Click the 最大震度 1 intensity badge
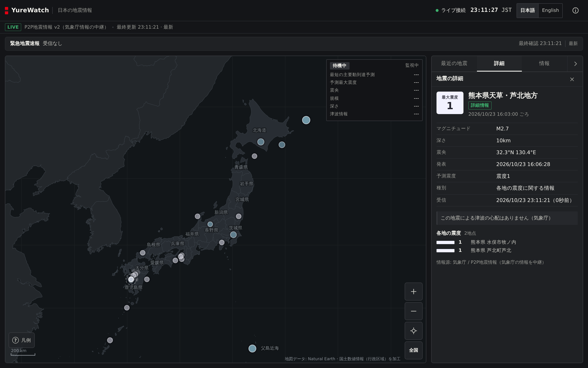This screenshot has width=588, height=368. coord(450,103)
